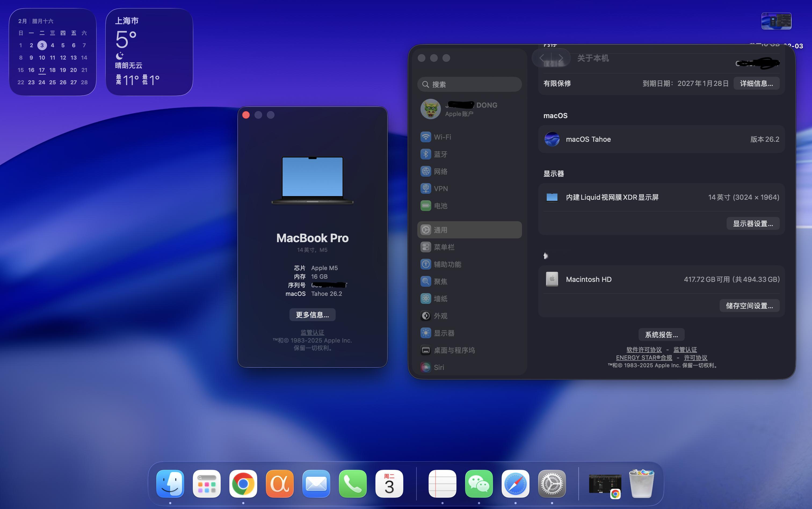The image size is (812, 509).
Task: Click the 搜索 search field
Action: tap(469, 84)
